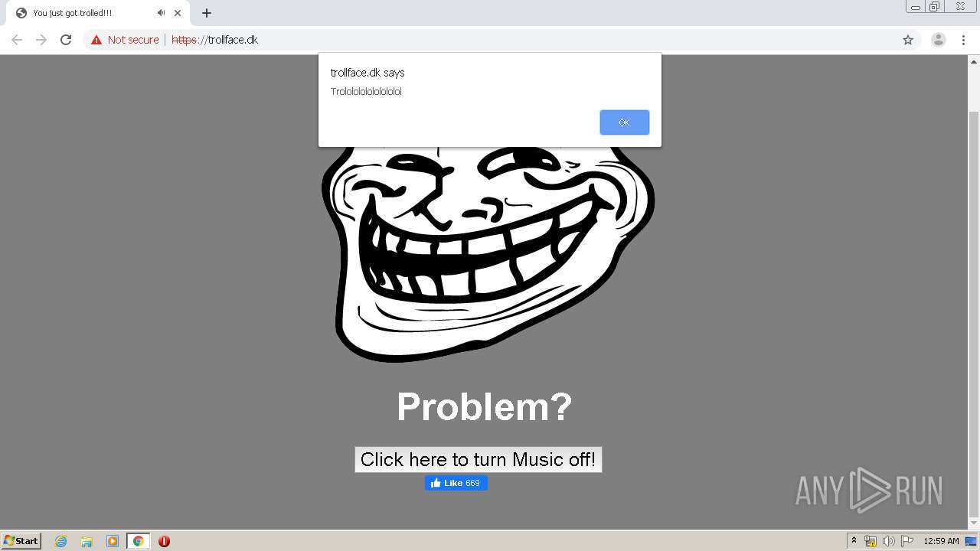
Task: Go forward with the browser forward arrow
Action: pyautogui.click(x=41, y=40)
